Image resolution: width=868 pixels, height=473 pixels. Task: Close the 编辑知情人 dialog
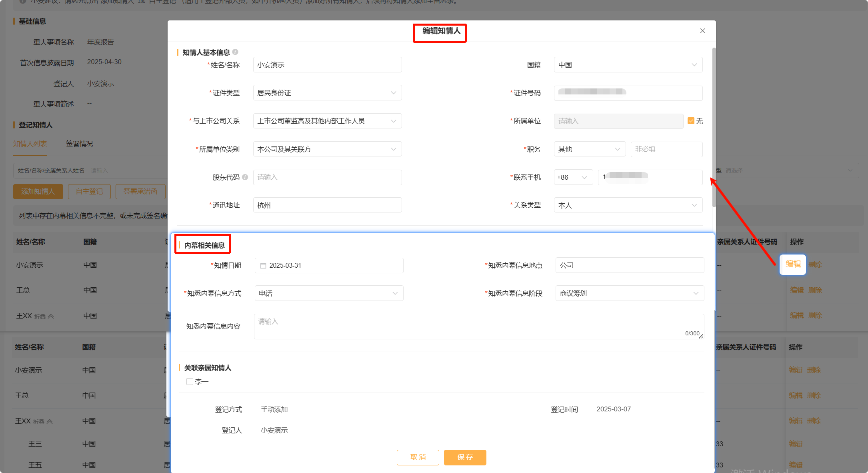(x=702, y=31)
